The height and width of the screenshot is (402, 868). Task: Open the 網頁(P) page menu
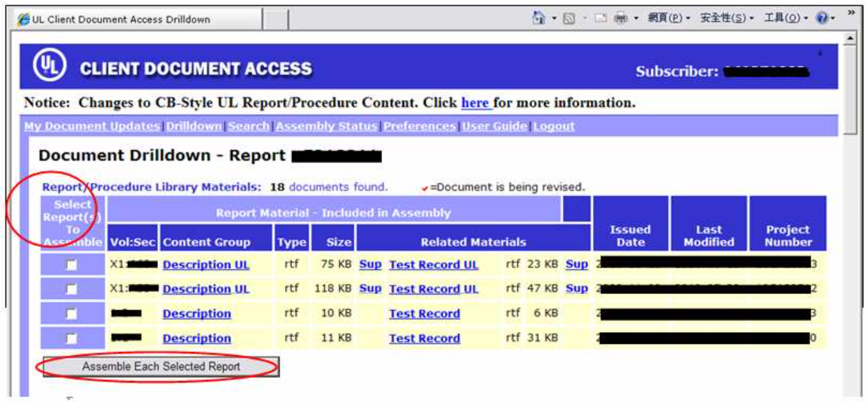pos(669,18)
